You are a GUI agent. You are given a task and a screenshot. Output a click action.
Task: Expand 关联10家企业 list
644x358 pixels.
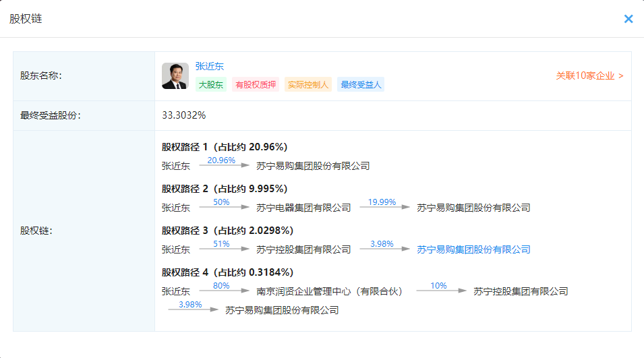point(589,76)
